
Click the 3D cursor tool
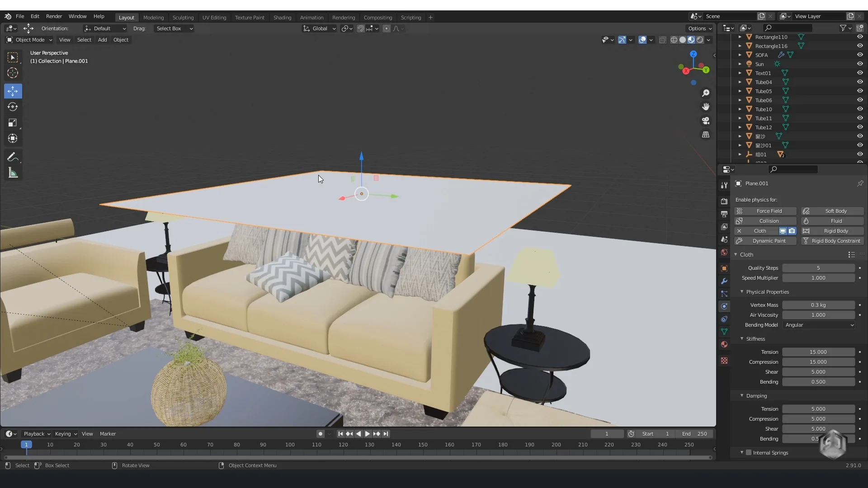13,73
